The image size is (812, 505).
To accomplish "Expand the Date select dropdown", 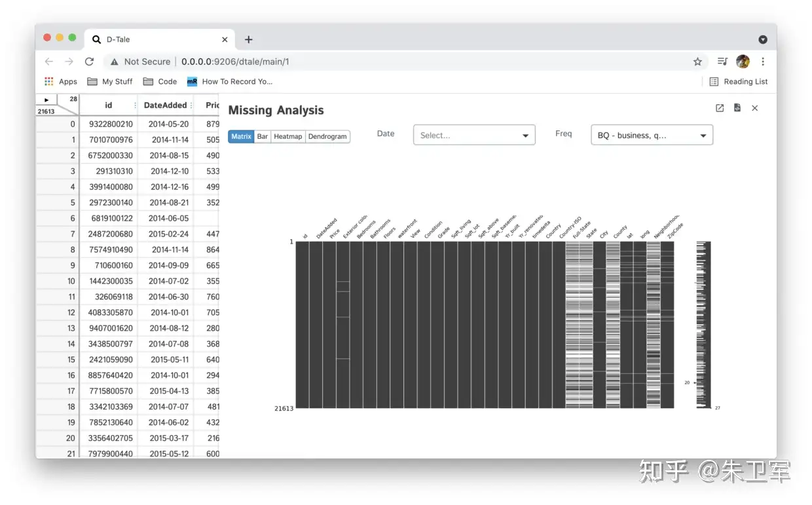I will coord(474,135).
